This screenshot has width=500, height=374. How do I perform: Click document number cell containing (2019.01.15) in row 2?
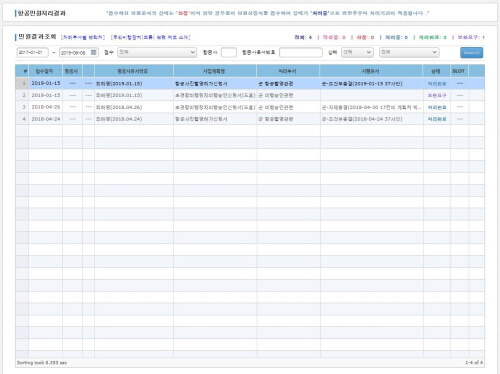[x=134, y=95]
